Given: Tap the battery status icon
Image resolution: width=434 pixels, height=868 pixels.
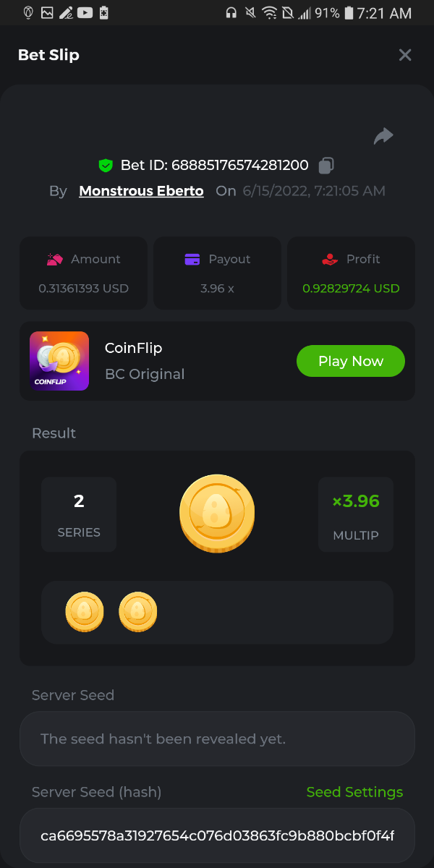Looking at the screenshot, I should (x=349, y=13).
